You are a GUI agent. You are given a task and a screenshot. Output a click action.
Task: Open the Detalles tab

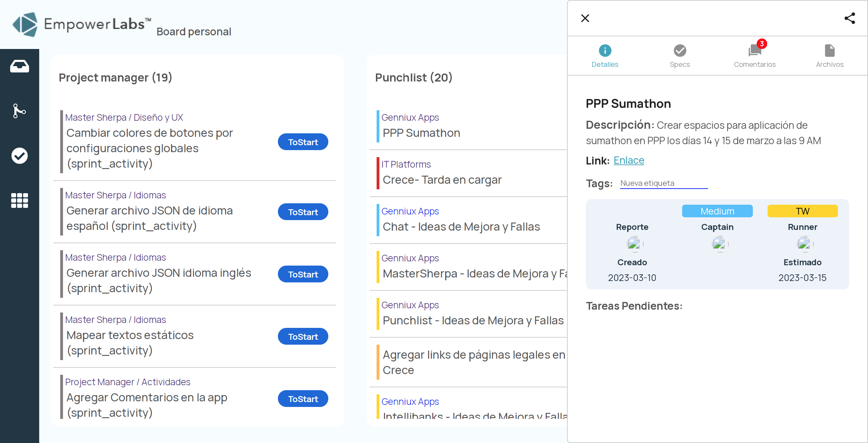click(605, 56)
